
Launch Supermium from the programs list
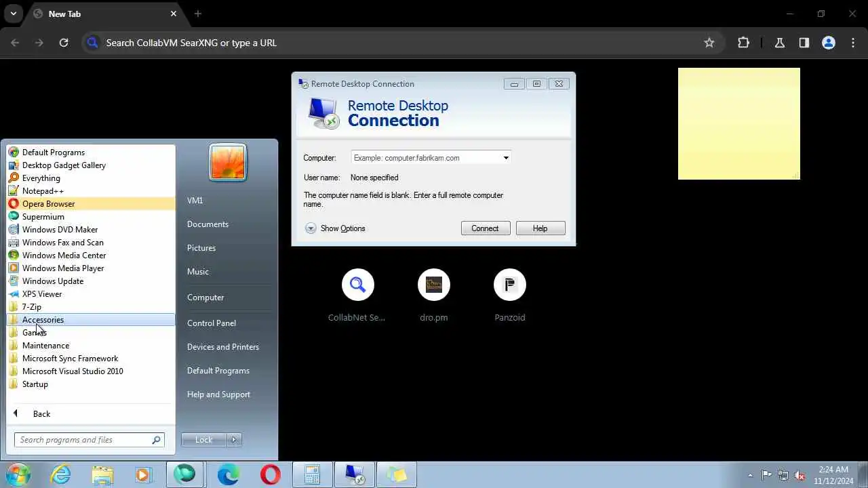(x=91, y=217)
